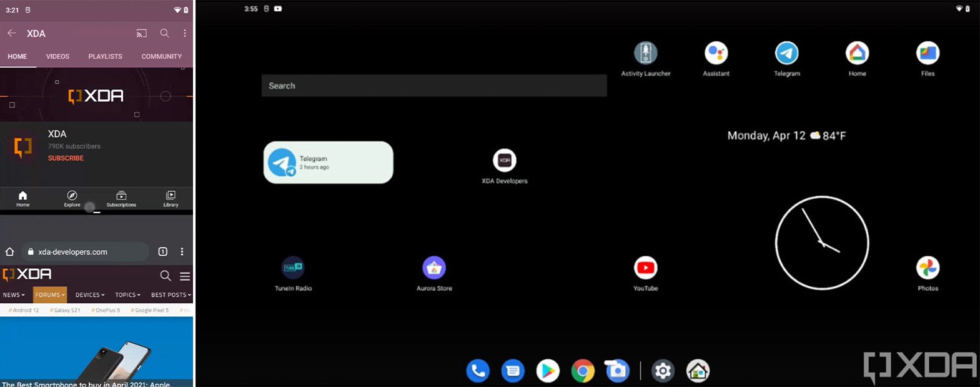980x387 pixels.
Task: Expand the TOPICS dropdown menu
Action: point(128,294)
